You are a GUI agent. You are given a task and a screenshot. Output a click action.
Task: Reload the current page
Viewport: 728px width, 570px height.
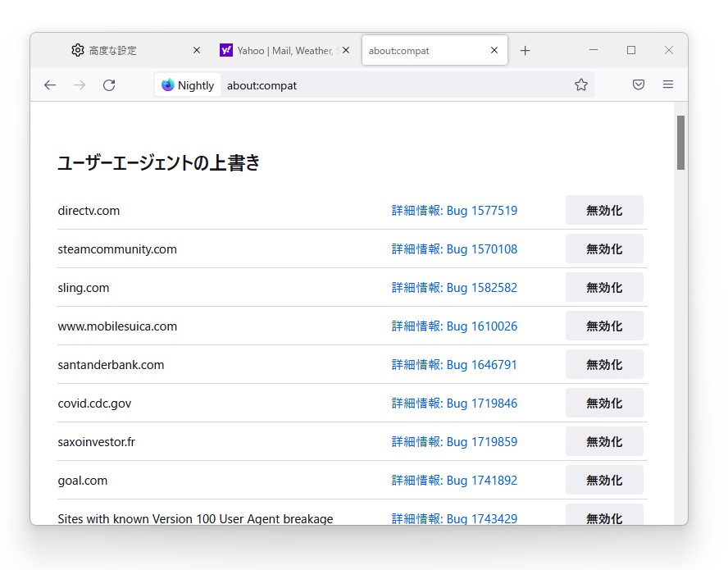(x=109, y=85)
